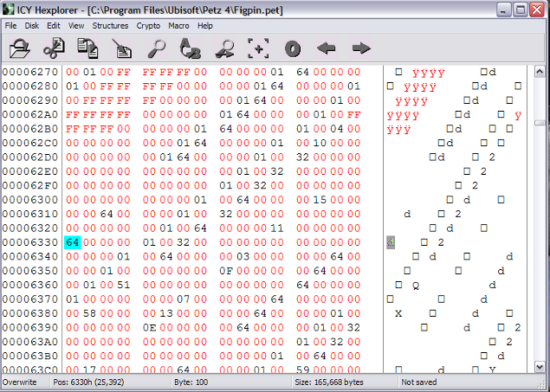Select byte 51 in row 00006360
This screenshot has height=392, width=550.
(x=124, y=285)
